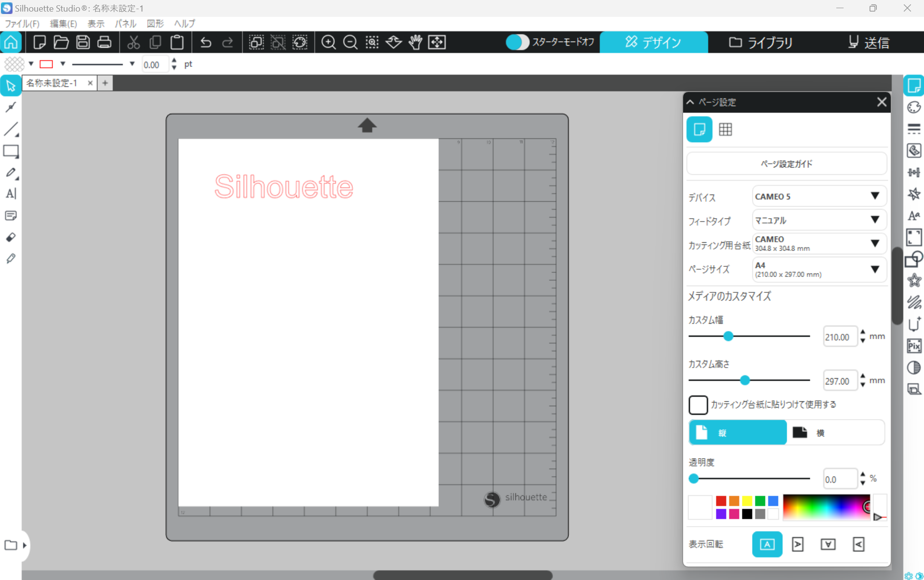The width and height of the screenshot is (924, 580).
Task: Check the use cutting mat checkbox
Action: [698, 405]
